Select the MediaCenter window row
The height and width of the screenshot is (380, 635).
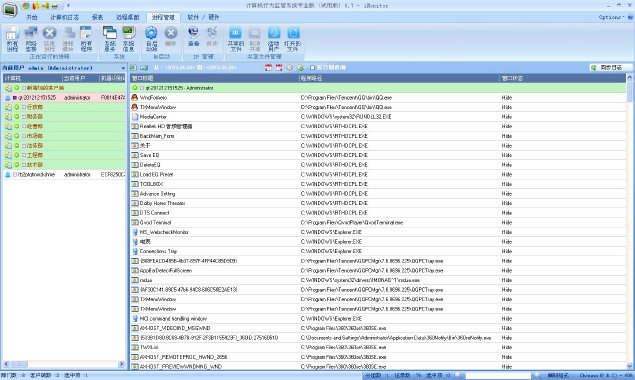[x=378, y=117]
